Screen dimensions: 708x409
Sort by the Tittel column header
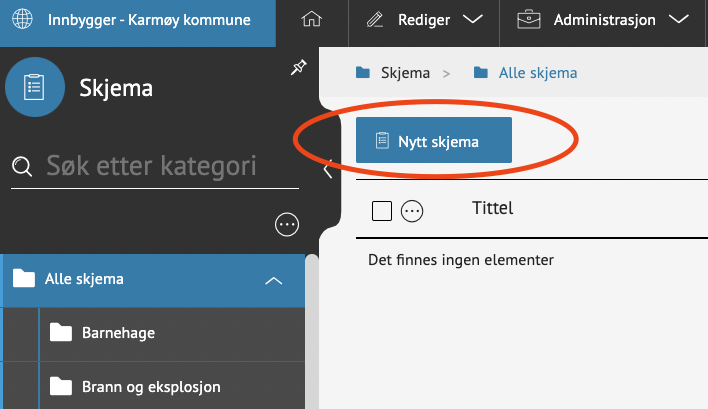click(x=492, y=208)
